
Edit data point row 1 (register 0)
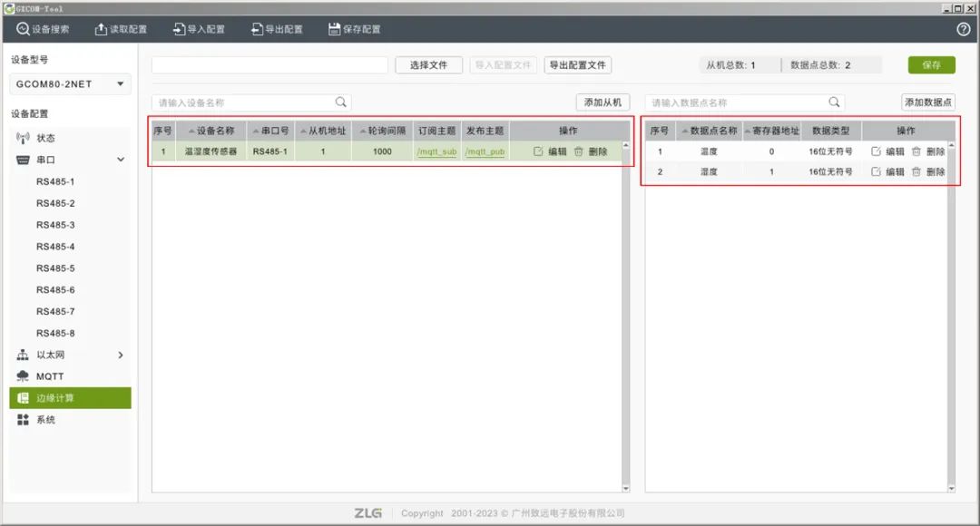pos(887,151)
